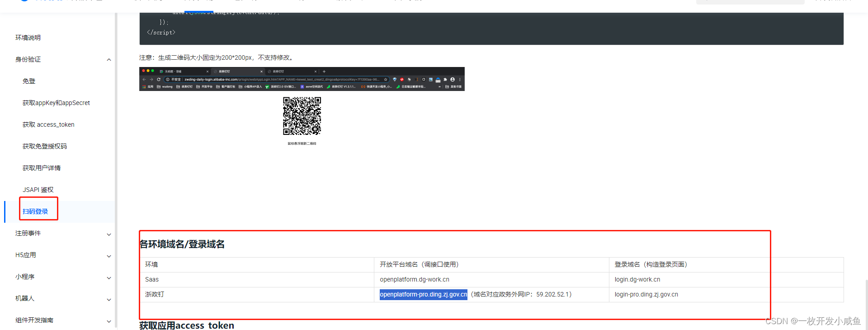Click the page vertical scrollbar thumb
This screenshot has width=868, height=330.
tap(866, 305)
